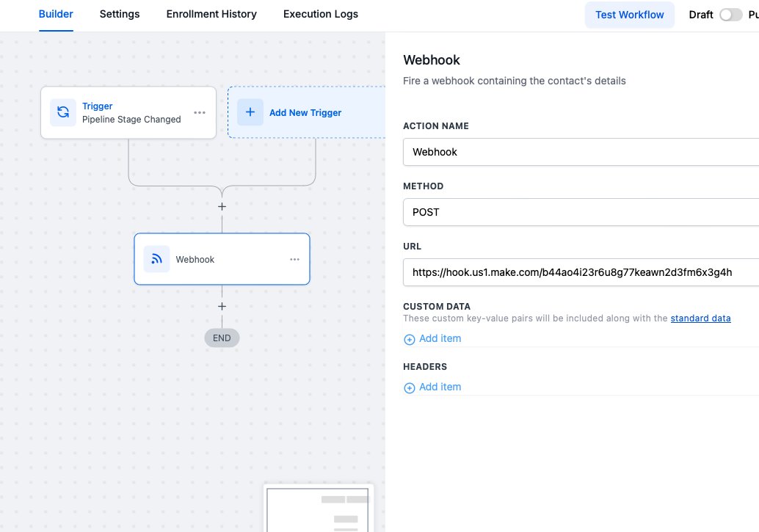Viewport: 759px width, 532px height.
Task: Select the END node in the workflow
Action: [222, 338]
